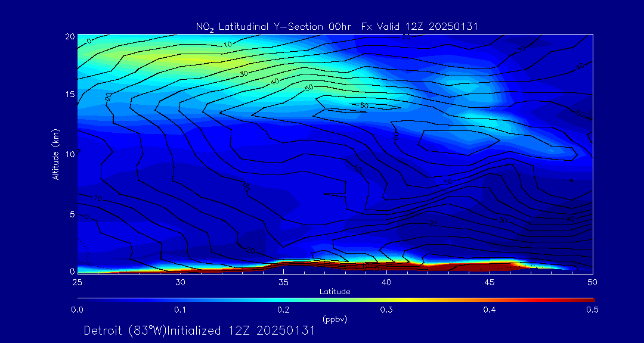Click the latitude axis tick label "35"
The width and height of the screenshot is (644, 343).
(283, 282)
